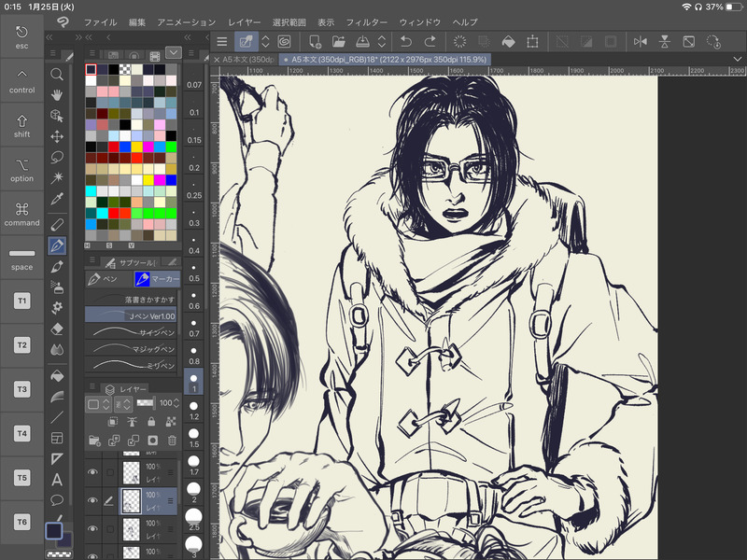
Task: Select the Move layer tool
Action: tap(57, 136)
